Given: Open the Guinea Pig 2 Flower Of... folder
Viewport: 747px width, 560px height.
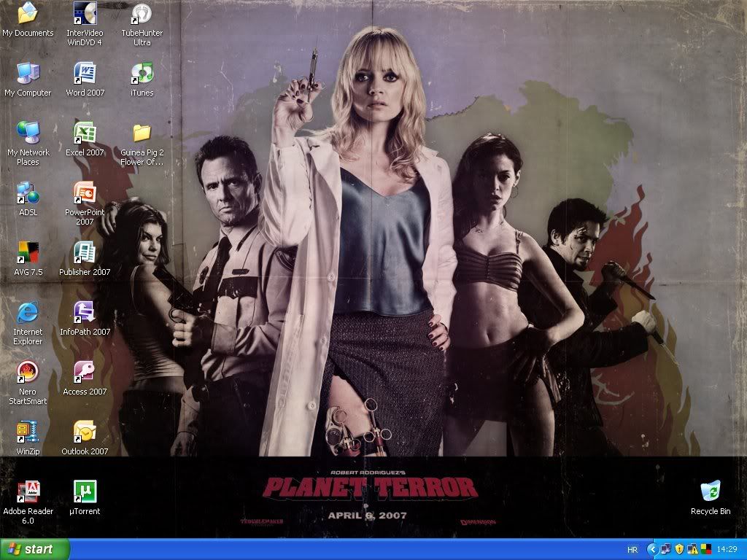Looking at the screenshot, I should coord(142,133).
